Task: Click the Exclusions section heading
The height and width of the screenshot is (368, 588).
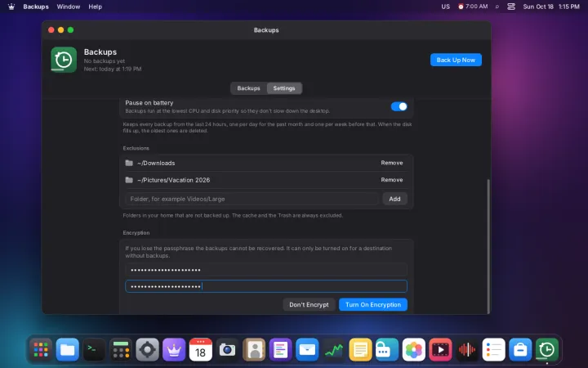Action: pos(136,148)
